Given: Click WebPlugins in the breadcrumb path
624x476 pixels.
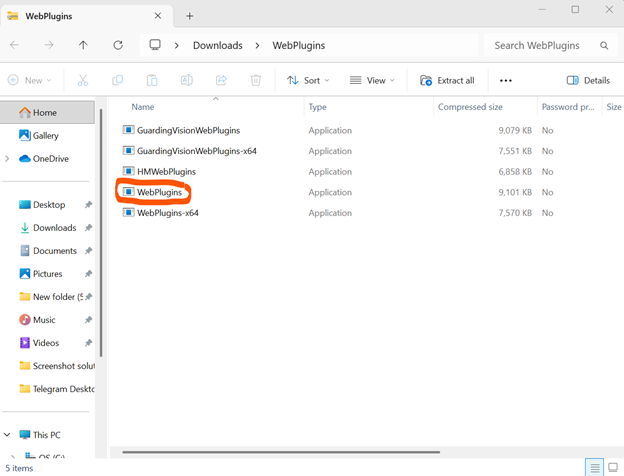Looking at the screenshot, I should (298, 46).
